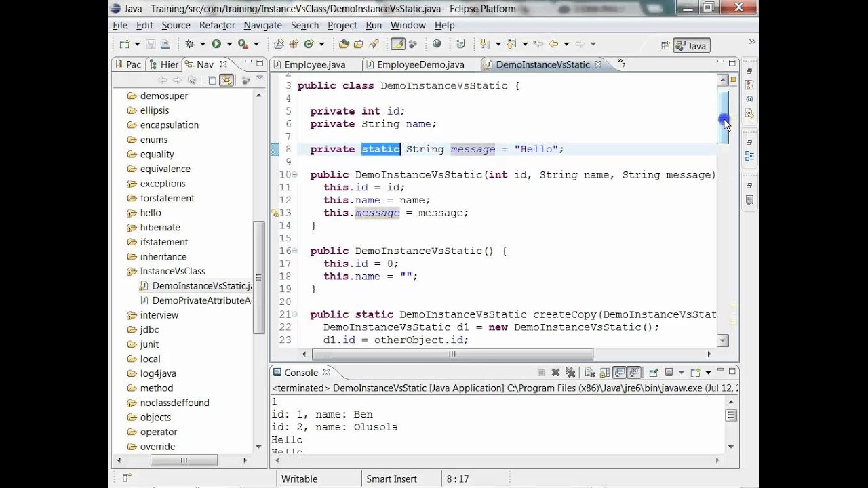868x488 pixels.
Task: Click the External Tools run icon
Action: 242,44
